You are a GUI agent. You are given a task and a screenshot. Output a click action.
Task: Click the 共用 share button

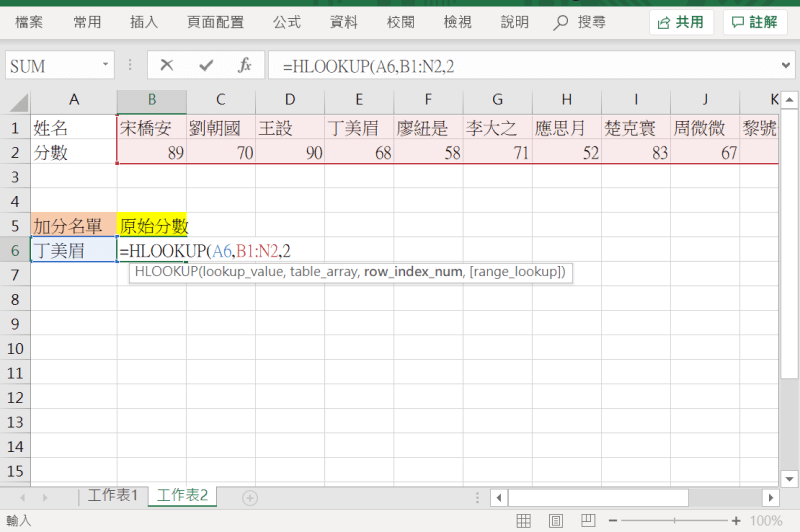[x=680, y=22]
